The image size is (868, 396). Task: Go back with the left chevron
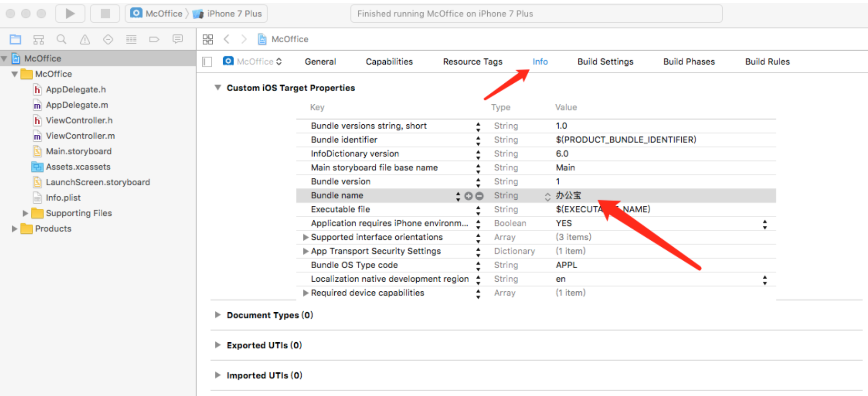(x=226, y=39)
